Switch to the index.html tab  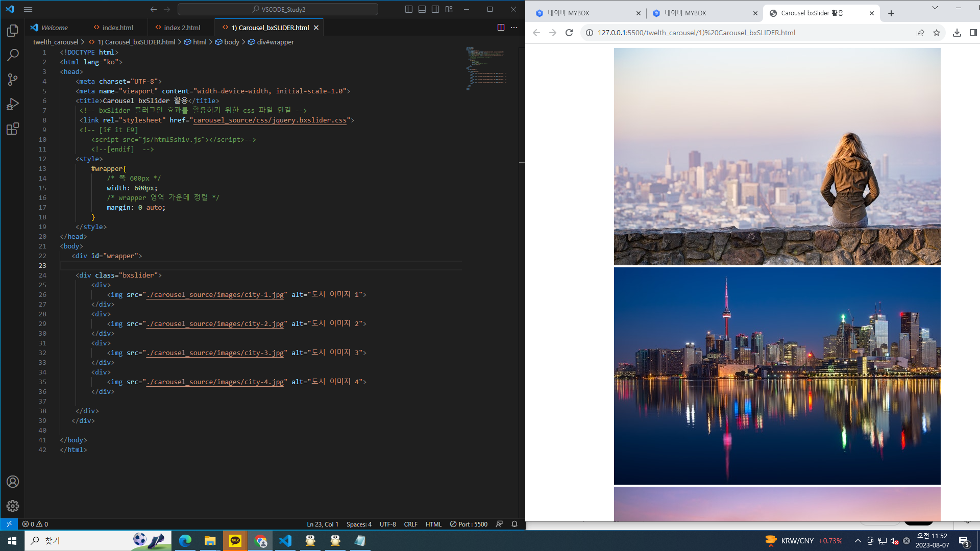pyautogui.click(x=117, y=28)
